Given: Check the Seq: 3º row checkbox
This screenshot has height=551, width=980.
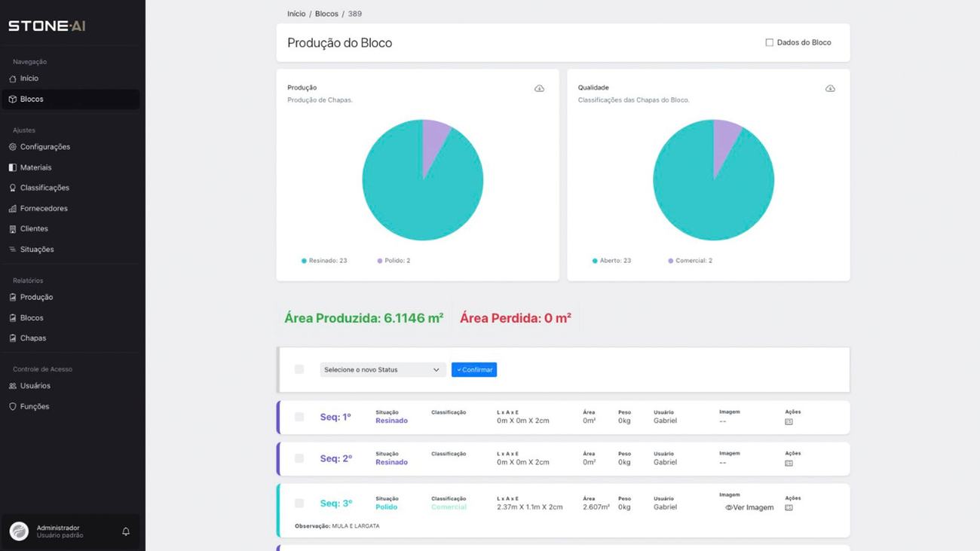Looking at the screenshot, I should [299, 503].
